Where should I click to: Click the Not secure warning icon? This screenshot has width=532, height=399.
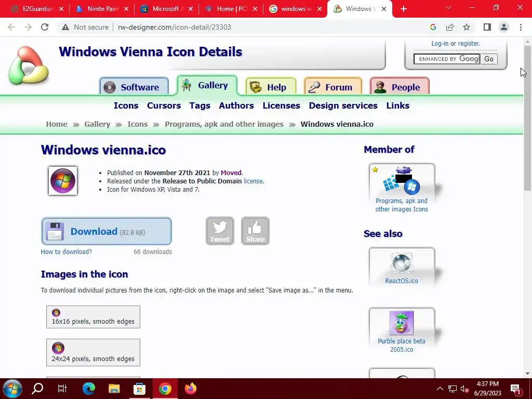click(x=65, y=27)
